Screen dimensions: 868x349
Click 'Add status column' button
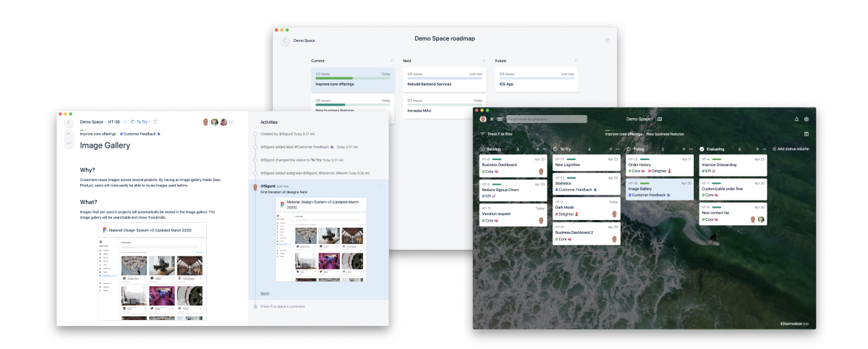[791, 148]
